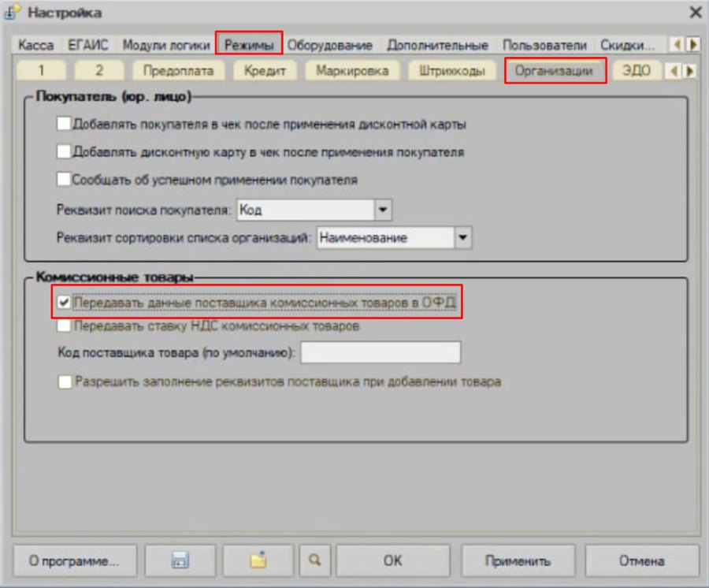
Task: Enable 'Сообщать об успешном применении покупателя'
Action: pyautogui.click(x=64, y=179)
